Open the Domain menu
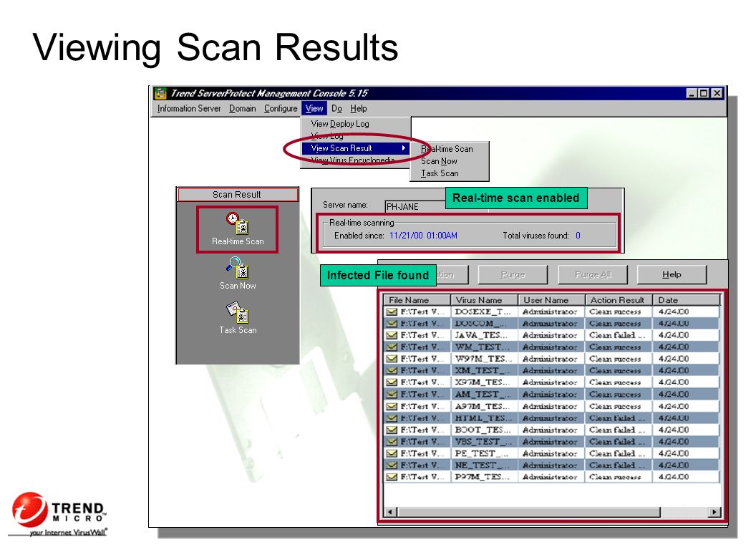Viewport: 756px width, 550px height. point(243,109)
